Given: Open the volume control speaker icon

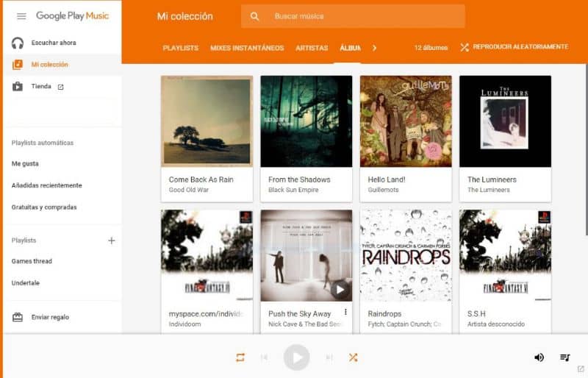Looking at the screenshot, I should pos(539,357).
